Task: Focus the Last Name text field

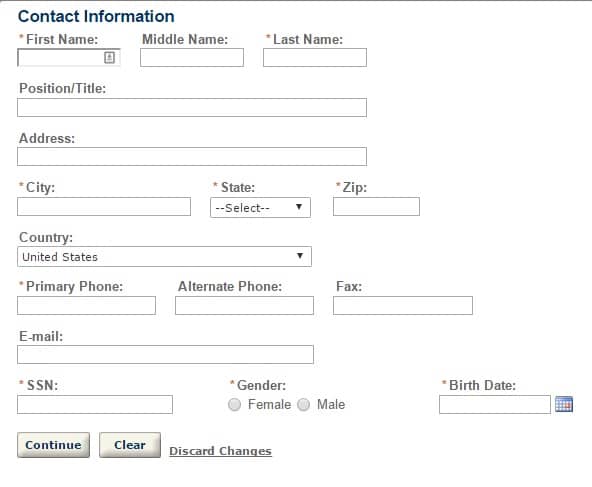Action: tap(314, 57)
